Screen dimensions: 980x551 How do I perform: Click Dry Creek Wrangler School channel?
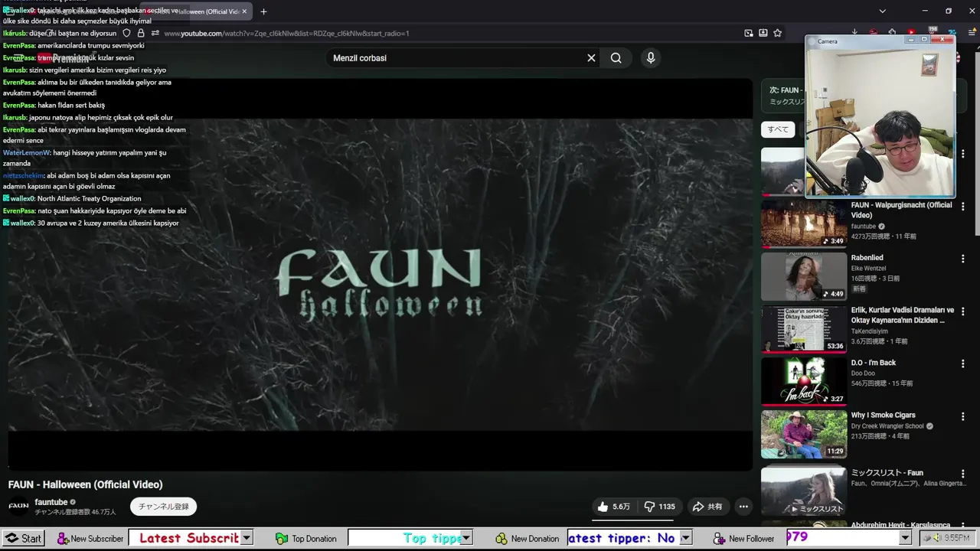[887, 426]
